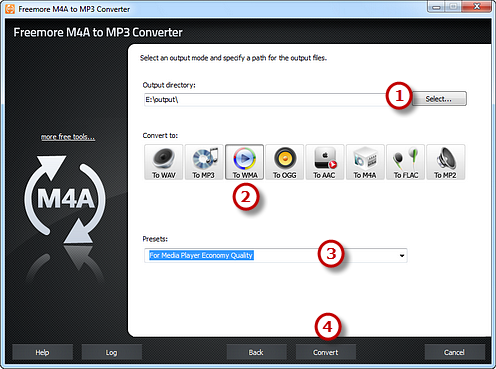Show the Log button
Image resolution: width=496 pixels, height=369 pixels.
click(x=112, y=352)
